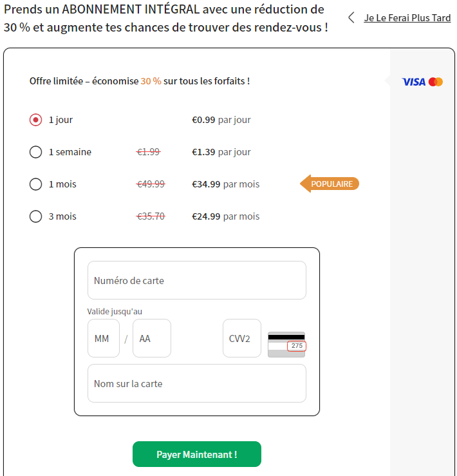Click the MM expiry month field
Image resolution: width=457 pixels, height=476 pixels.
pos(104,338)
